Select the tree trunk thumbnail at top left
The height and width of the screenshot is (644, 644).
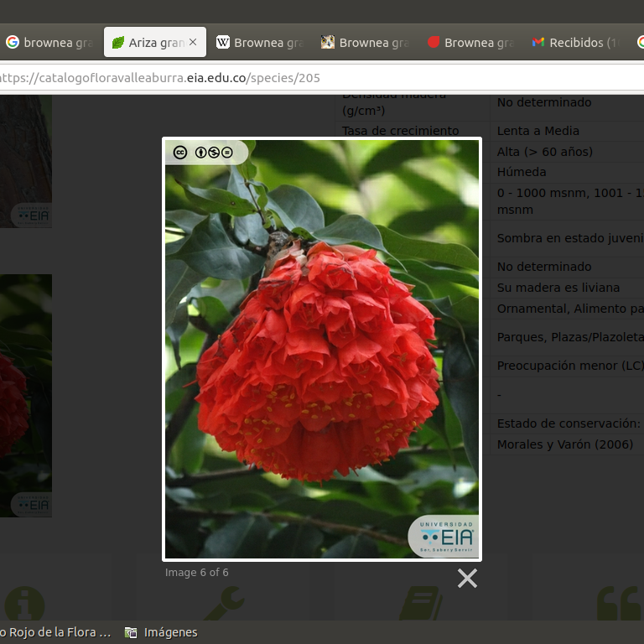tap(25, 159)
